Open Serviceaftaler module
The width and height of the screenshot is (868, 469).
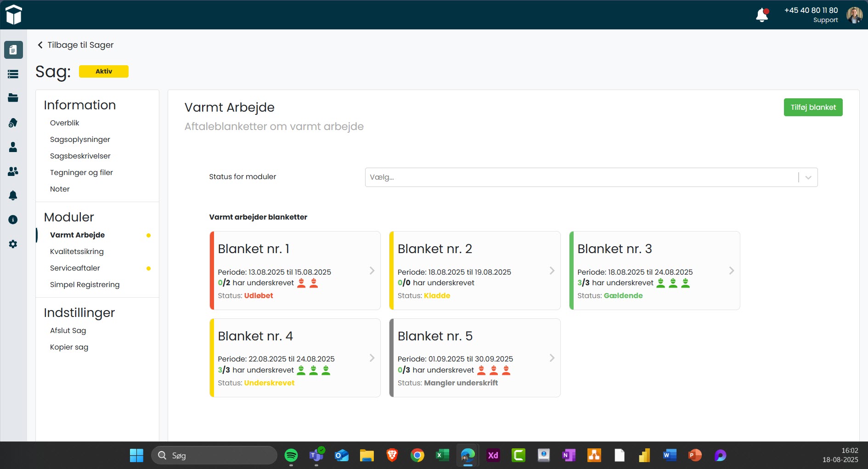click(75, 268)
